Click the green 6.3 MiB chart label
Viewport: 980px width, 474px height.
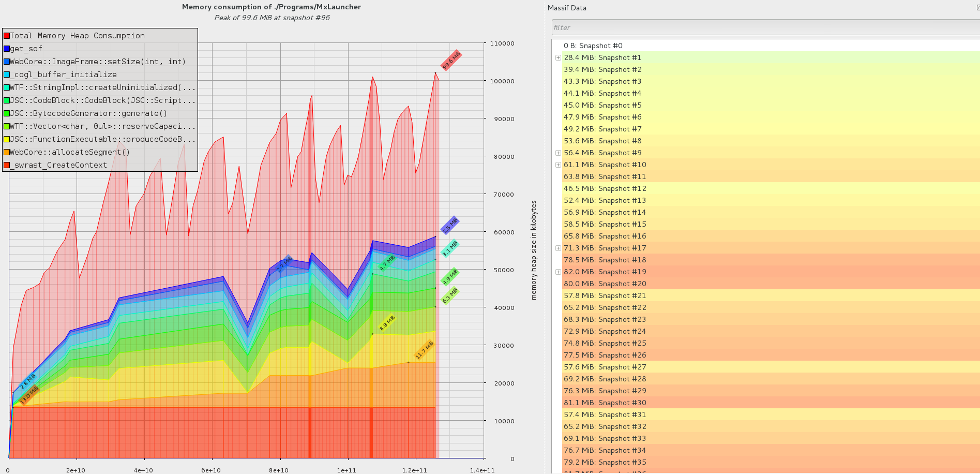(450, 295)
